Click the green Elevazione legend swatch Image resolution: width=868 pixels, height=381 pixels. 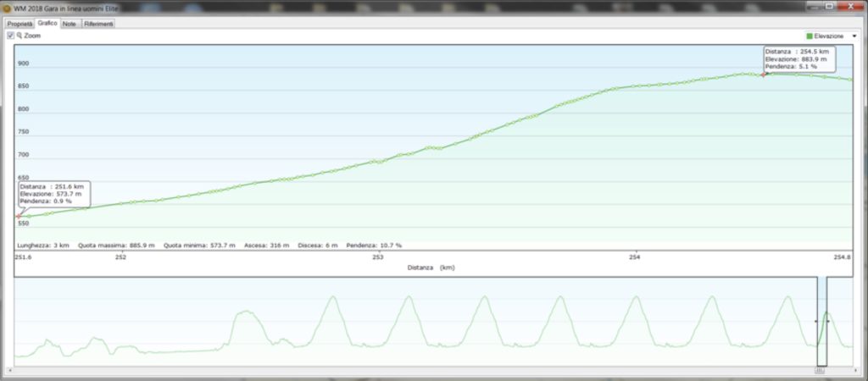coord(810,36)
